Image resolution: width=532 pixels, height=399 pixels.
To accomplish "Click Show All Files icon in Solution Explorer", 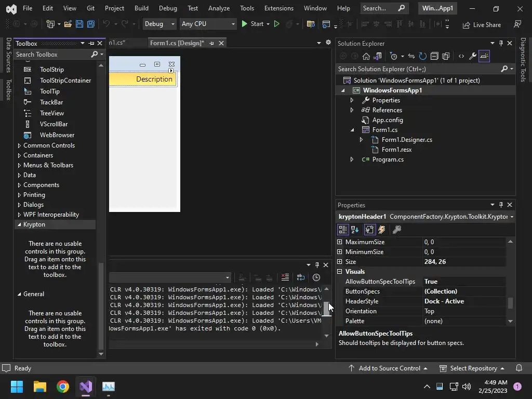I will (x=446, y=56).
